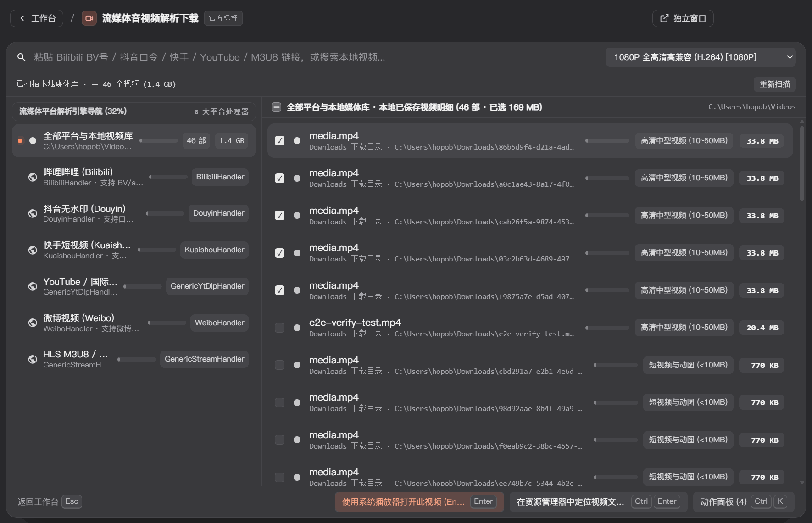Viewport: 812px width, 523px height.
Task: Click size bar on e2e-verify-test.mp4 row
Action: click(x=607, y=328)
